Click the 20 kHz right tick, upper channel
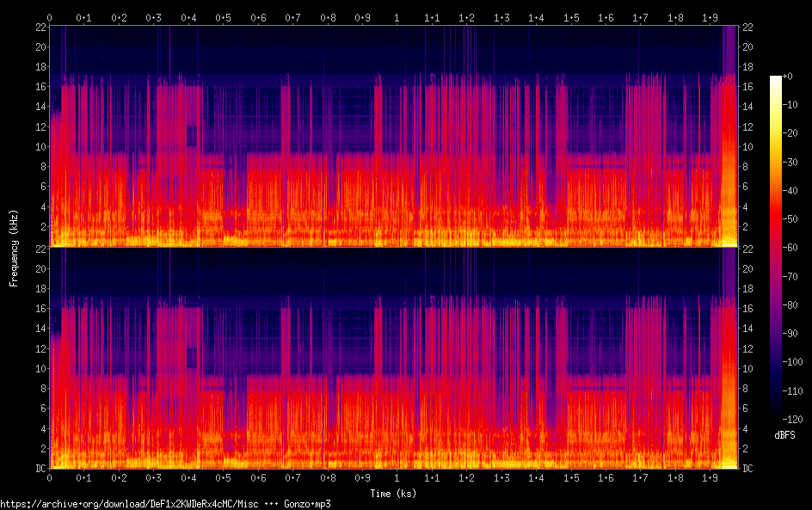Viewport: 812px width, 510px height. tap(748, 46)
